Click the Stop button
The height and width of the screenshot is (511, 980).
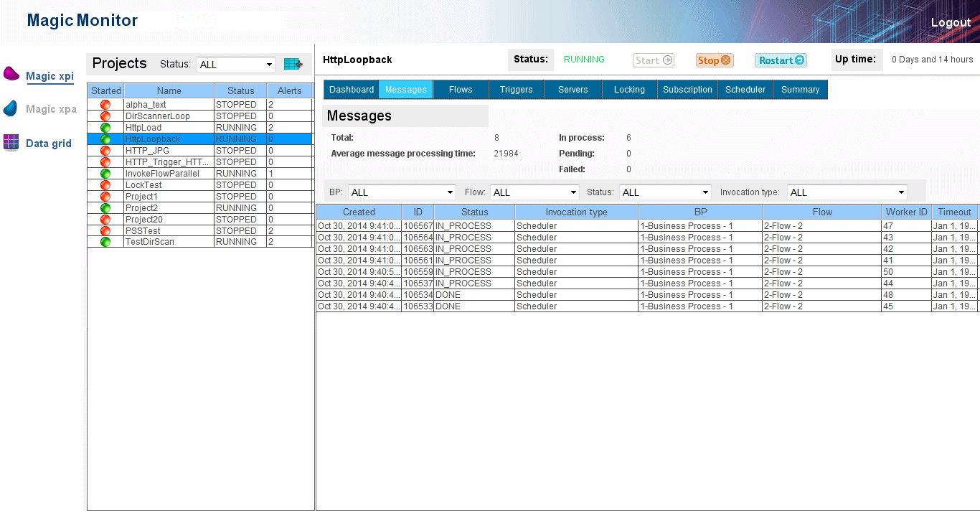coord(715,60)
